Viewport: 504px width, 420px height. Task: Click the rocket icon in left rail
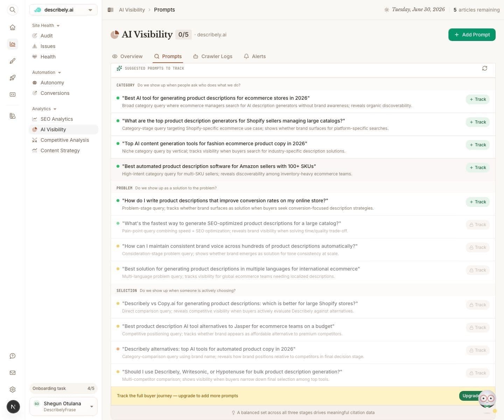[13, 78]
